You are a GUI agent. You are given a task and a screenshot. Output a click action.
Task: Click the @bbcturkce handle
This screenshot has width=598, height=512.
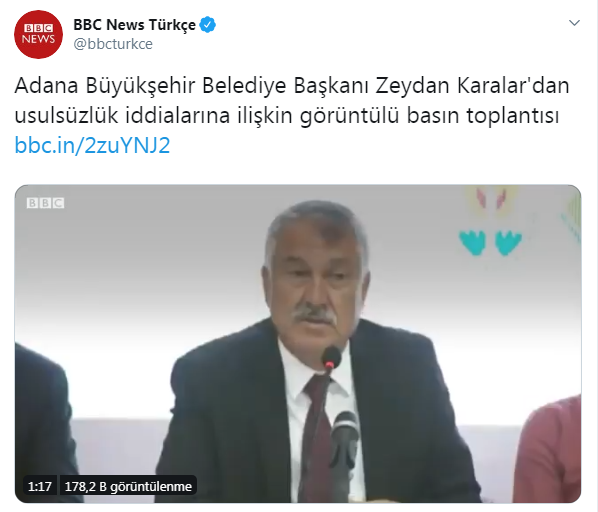point(113,44)
